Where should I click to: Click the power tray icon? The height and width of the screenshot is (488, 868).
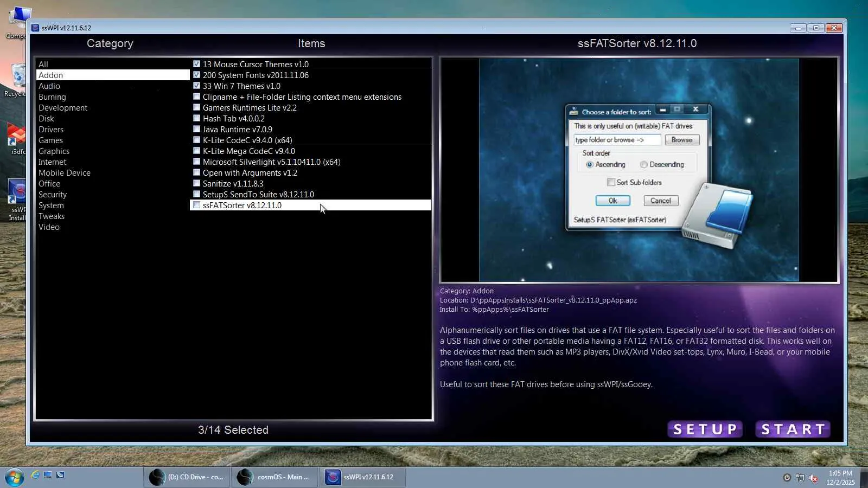pos(787,478)
